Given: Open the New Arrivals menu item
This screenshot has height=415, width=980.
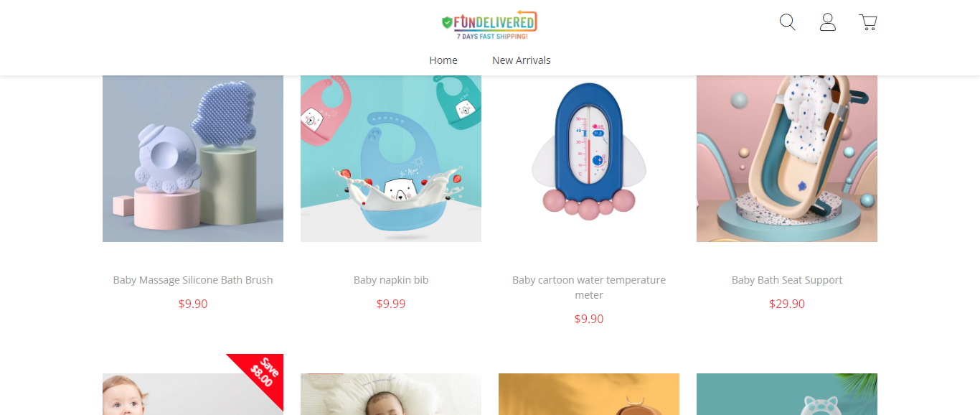Looking at the screenshot, I should [x=522, y=60].
